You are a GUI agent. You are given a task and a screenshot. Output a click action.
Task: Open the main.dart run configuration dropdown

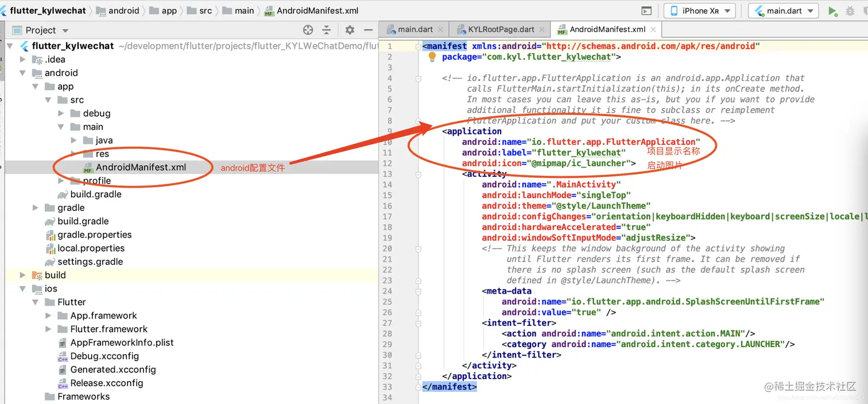coord(784,11)
